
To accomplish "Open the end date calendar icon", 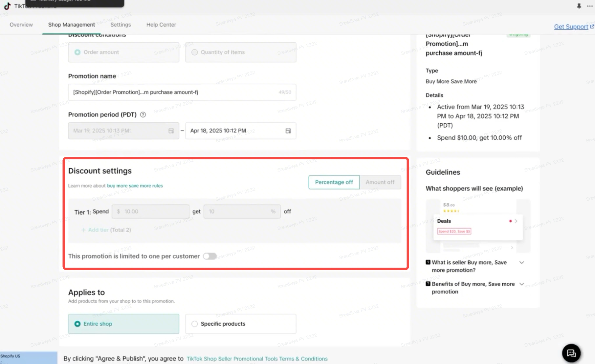I will [x=288, y=131].
